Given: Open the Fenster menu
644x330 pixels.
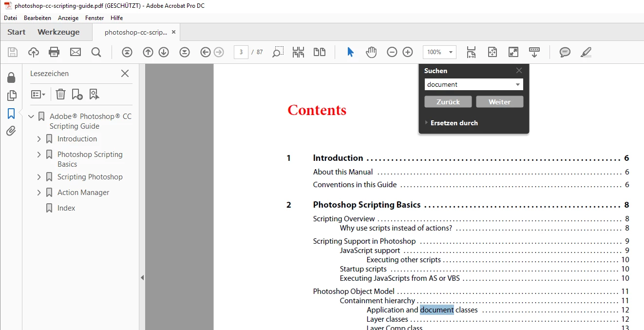Looking at the screenshot, I should coord(95,18).
